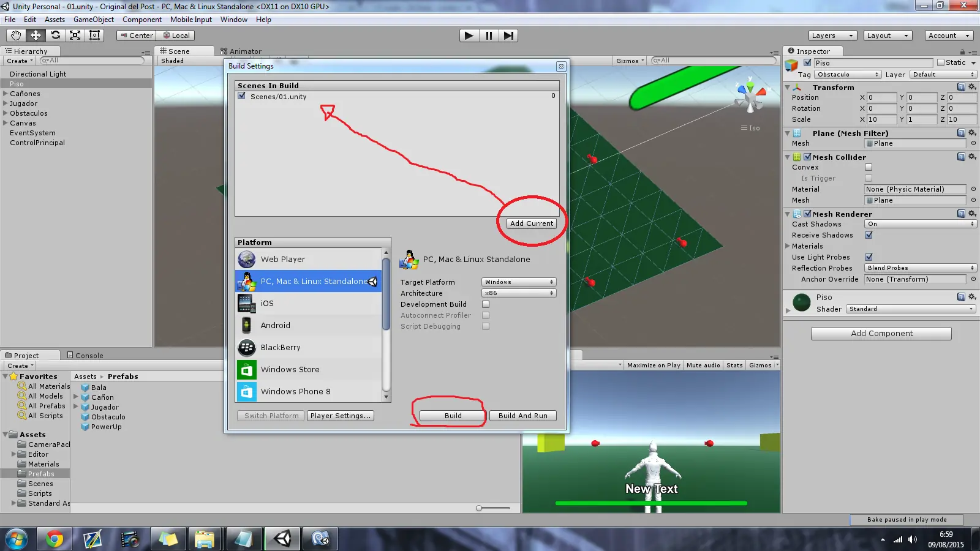Open the Tag Obstaculo dropdown
This screenshot has width=980, height=551.
848,75
